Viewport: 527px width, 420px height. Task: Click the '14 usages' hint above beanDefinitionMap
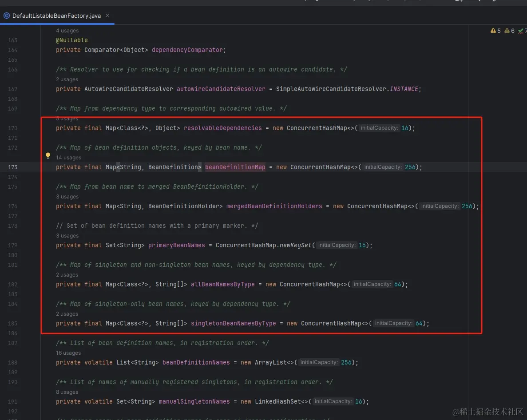tap(68, 158)
